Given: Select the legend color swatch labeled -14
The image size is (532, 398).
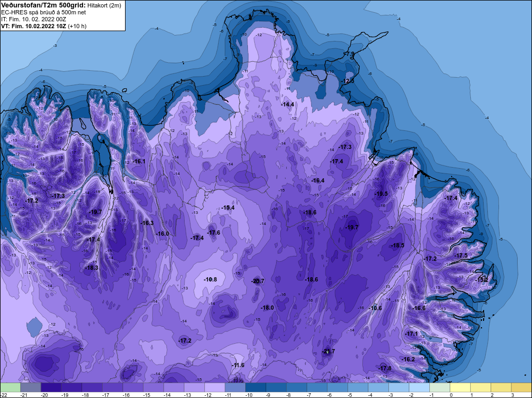Looking at the screenshot, I should 174,387.
